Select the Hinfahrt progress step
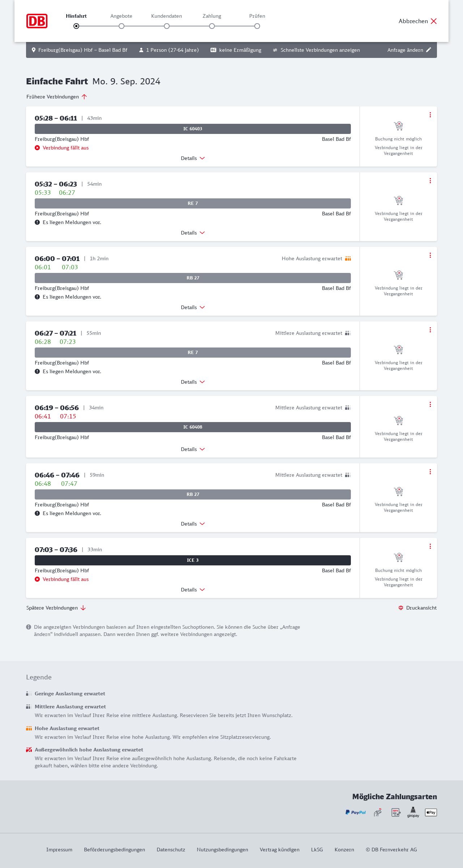This screenshot has height=868, width=463. point(76,26)
